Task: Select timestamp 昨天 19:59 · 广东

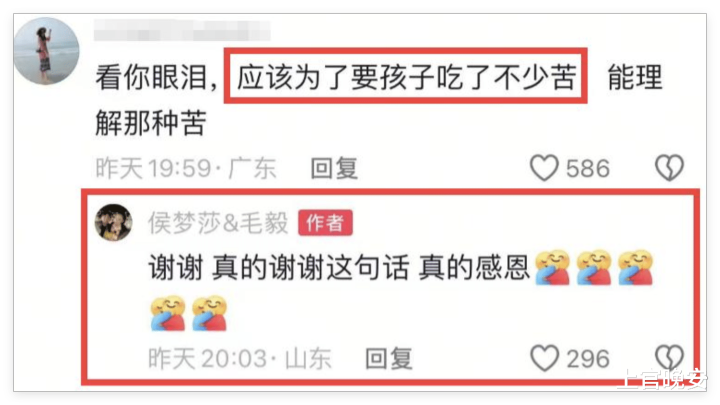Action: point(186,169)
